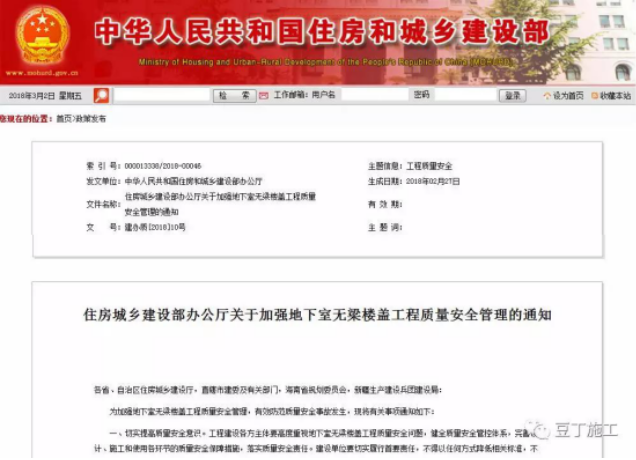636x460 pixels.
Task: Click the document number 建办质[2018]10号
Action: (x=155, y=227)
